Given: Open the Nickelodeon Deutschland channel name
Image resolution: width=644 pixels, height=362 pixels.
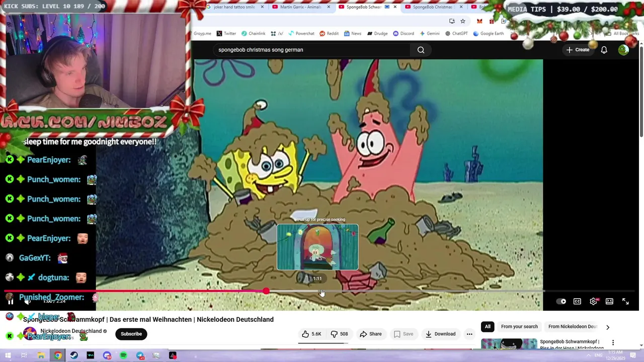Looking at the screenshot, I should pyautogui.click(x=71, y=331).
